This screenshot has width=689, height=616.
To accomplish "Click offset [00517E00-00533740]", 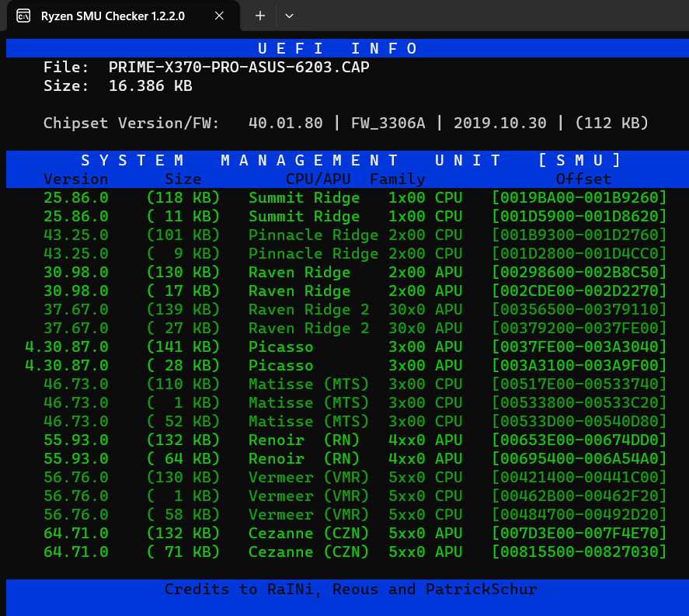I will (579, 384).
